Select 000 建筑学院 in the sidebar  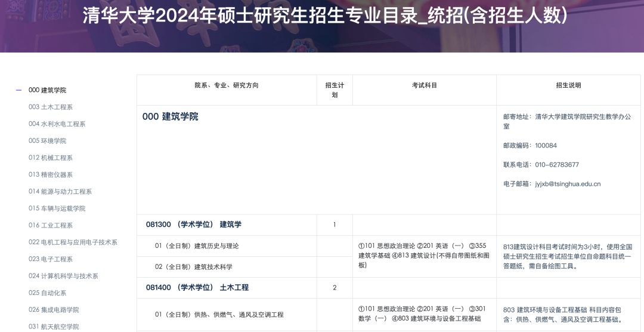[47, 90]
